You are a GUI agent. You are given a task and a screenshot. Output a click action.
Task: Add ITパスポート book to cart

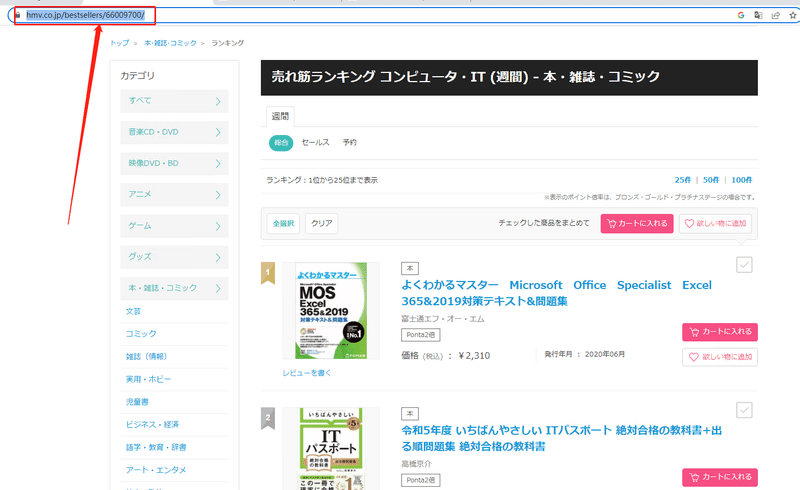point(720,477)
